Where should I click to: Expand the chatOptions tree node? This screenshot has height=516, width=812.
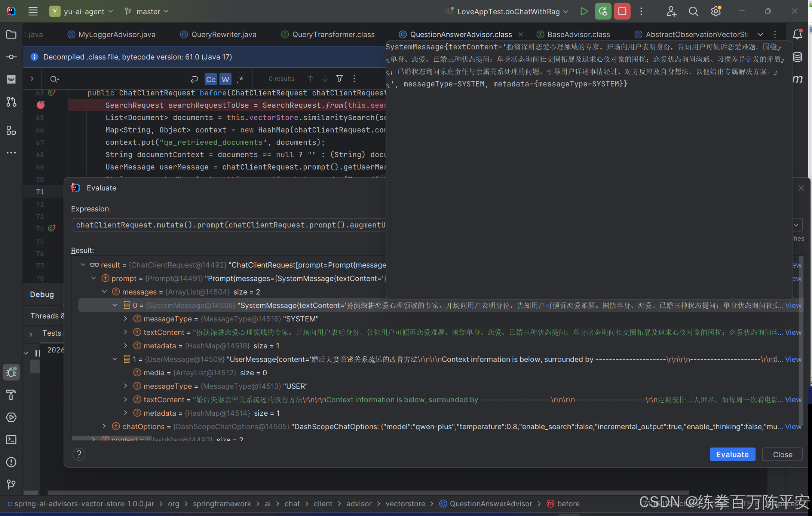pyautogui.click(x=104, y=426)
